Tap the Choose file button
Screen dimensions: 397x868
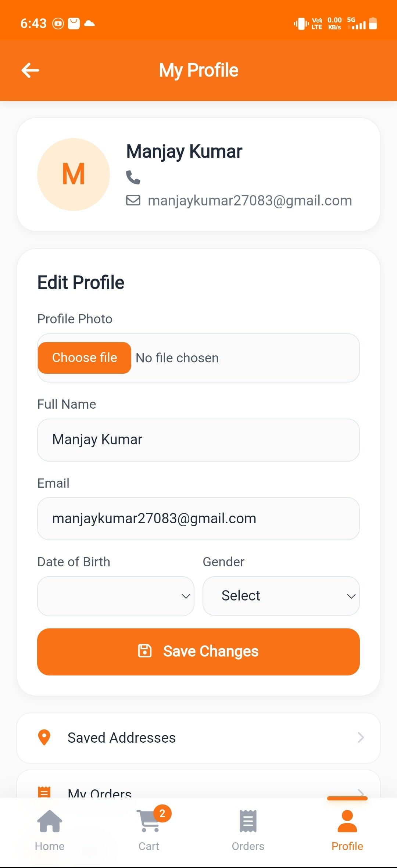pyautogui.click(x=85, y=358)
